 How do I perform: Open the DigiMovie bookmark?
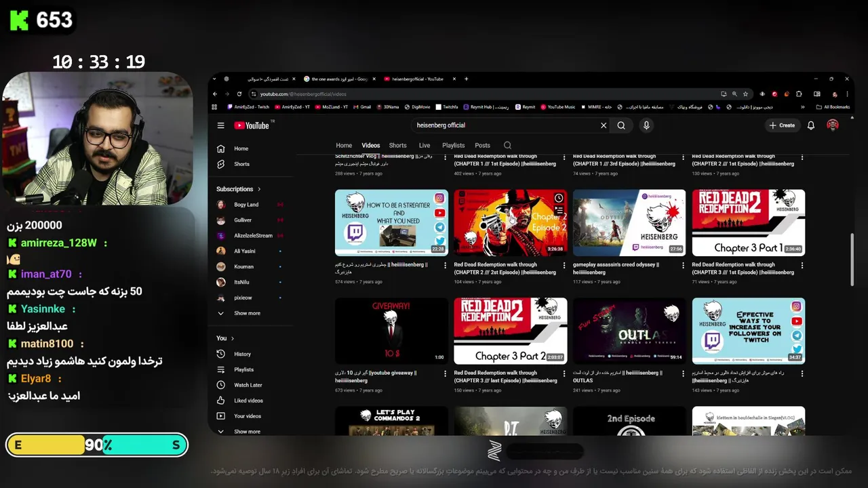click(417, 107)
